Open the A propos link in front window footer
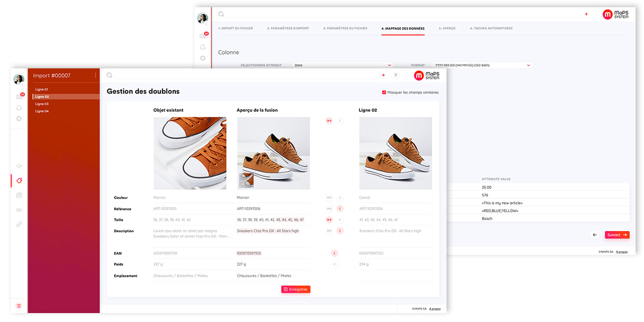 pos(435,309)
